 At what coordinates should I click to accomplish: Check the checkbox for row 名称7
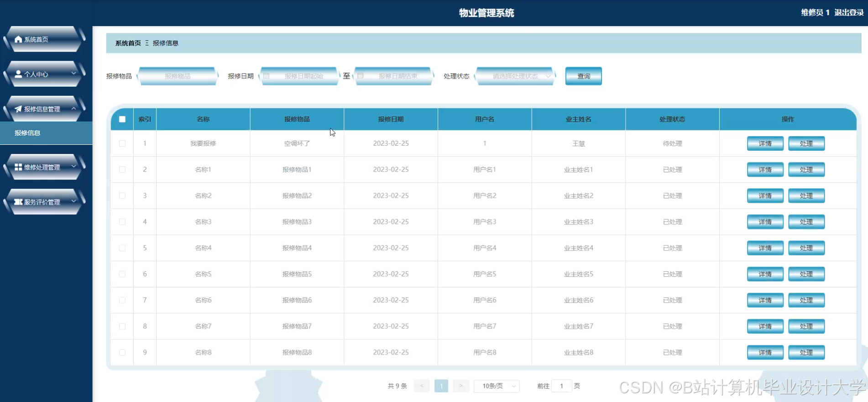[122, 326]
